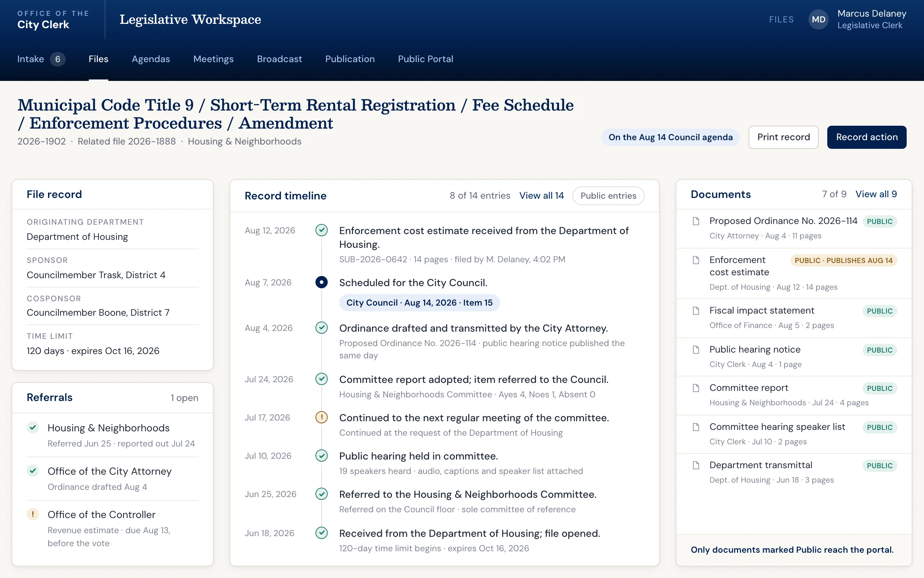
Task: Click the Fiscal impact statement document icon
Action: pos(696,310)
